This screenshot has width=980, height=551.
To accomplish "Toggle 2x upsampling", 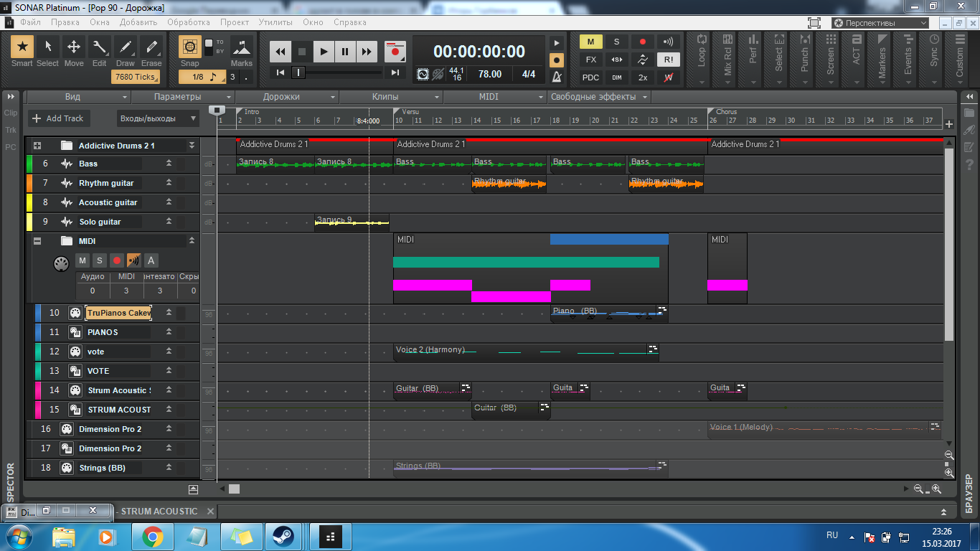I will pos(643,77).
